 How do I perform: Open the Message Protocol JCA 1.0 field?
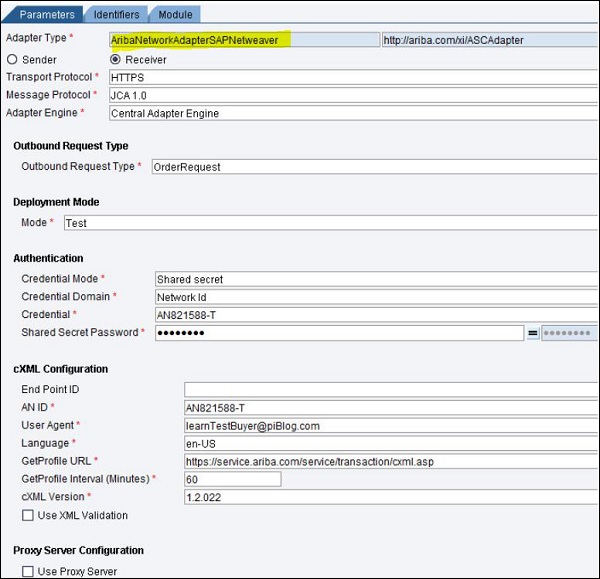[x=350, y=95]
